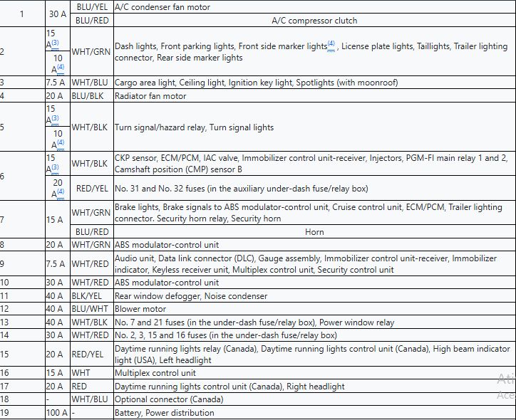Select the Battery, Power distribution entry
This screenshot has width=516, height=420.
tap(164, 413)
